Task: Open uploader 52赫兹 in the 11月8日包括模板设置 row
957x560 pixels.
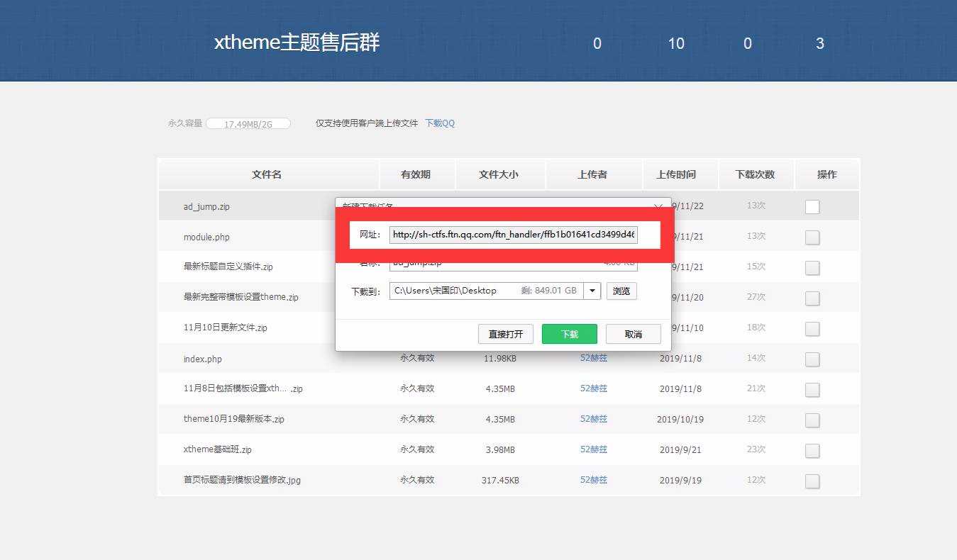Action: (x=594, y=388)
